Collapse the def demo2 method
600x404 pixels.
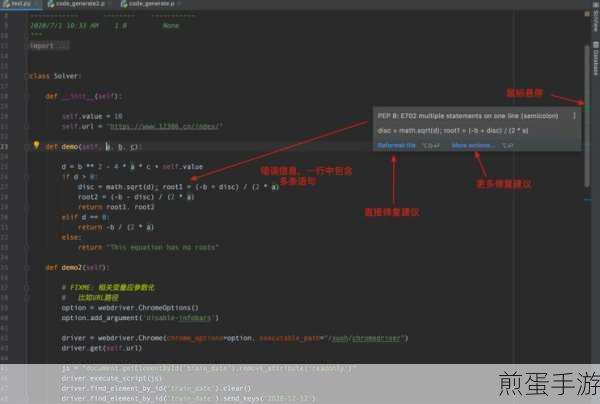pyautogui.click(x=27, y=268)
